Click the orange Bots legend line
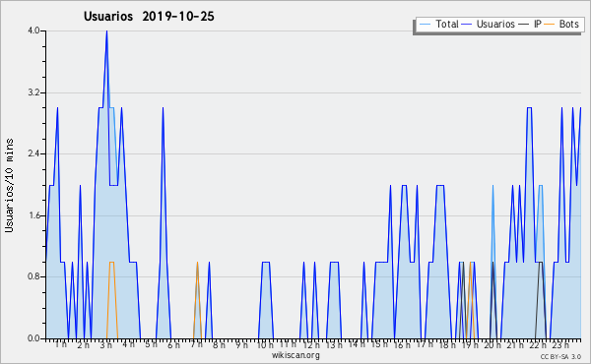Image resolution: width=591 pixels, height=364 pixels. (x=550, y=25)
